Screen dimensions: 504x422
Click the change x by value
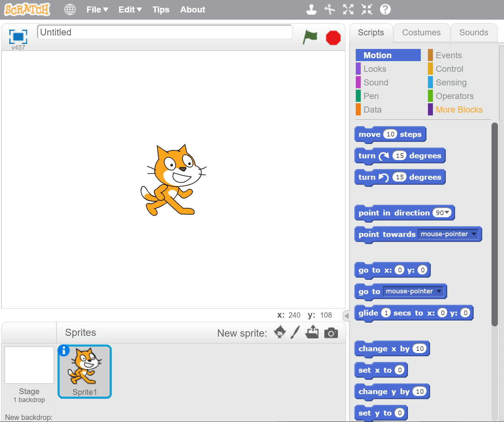tap(420, 348)
